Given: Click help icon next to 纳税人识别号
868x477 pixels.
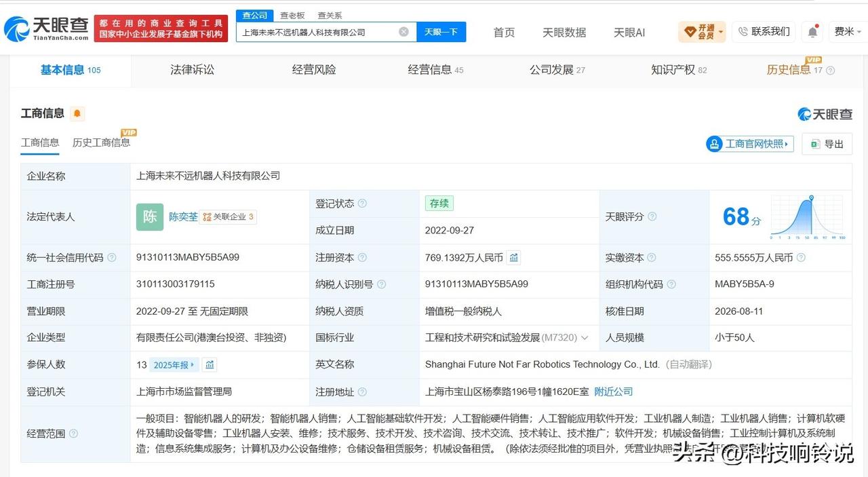Looking at the screenshot, I should (381, 284).
